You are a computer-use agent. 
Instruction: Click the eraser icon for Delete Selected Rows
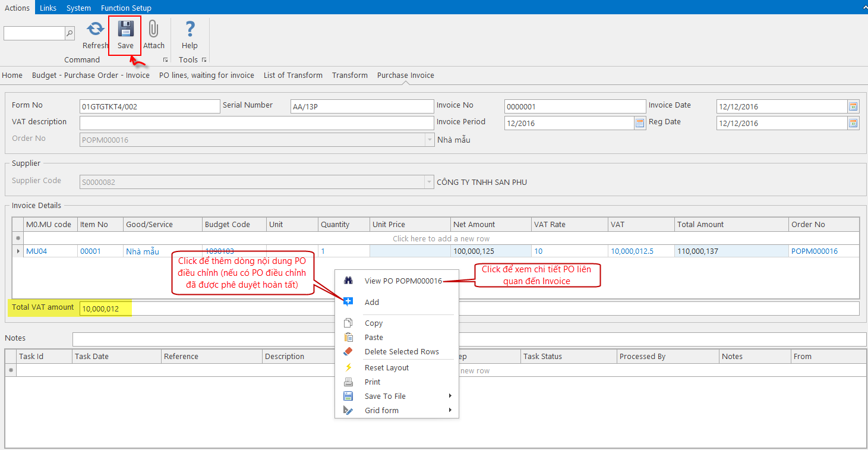[349, 351]
